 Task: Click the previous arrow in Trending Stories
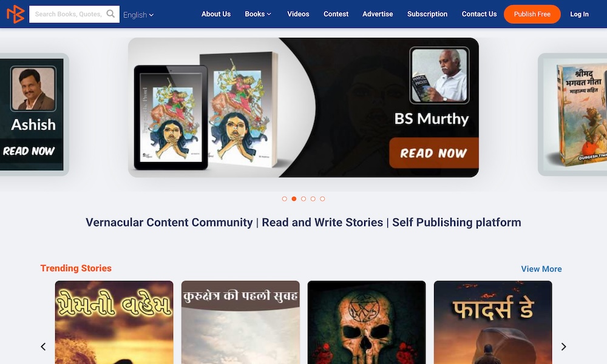click(43, 346)
